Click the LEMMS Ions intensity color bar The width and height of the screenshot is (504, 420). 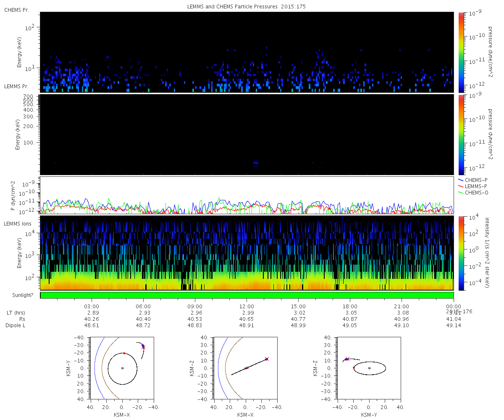(461, 253)
